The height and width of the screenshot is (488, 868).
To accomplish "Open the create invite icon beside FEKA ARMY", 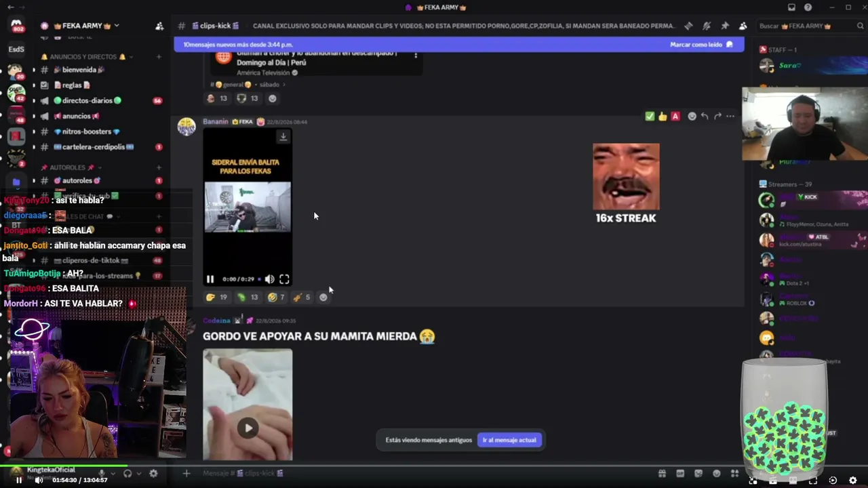I will [x=159, y=26].
